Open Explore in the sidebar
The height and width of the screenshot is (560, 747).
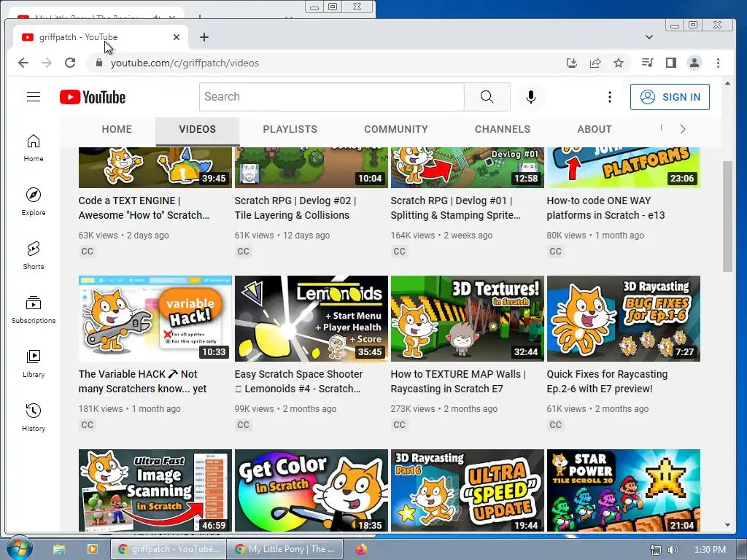tap(34, 202)
